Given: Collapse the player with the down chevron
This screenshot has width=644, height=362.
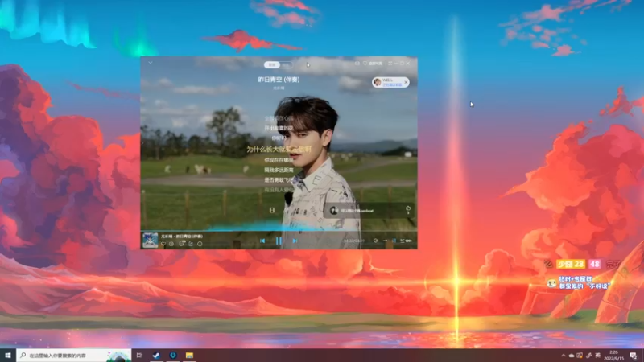Looking at the screenshot, I should 151,63.
